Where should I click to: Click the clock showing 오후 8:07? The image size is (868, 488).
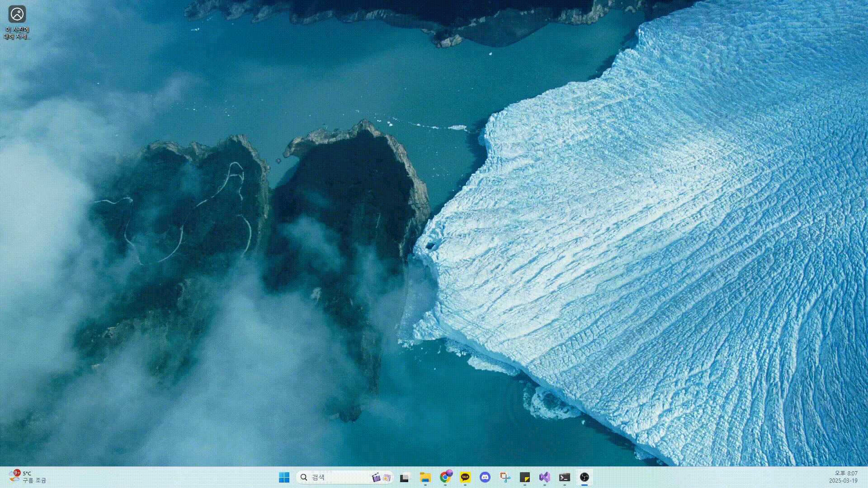pos(845,473)
